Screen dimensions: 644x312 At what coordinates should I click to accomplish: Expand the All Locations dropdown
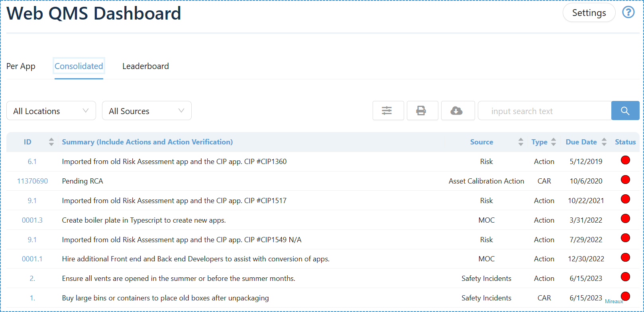pyautogui.click(x=51, y=111)
